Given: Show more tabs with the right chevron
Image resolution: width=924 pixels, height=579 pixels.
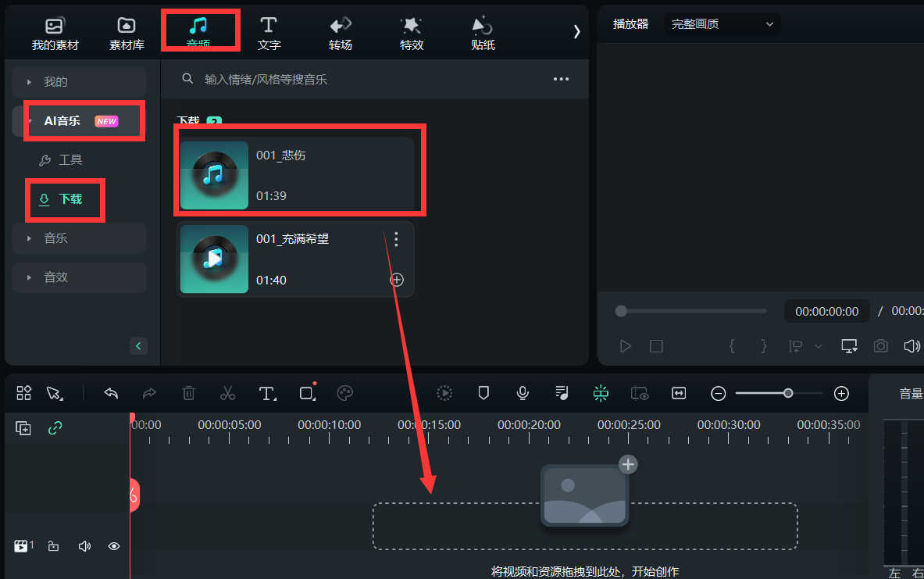Looking at the screenshot, I should coord(577,32).
